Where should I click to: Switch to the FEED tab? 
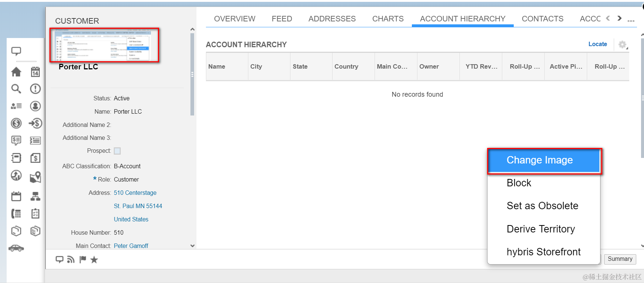pyautogui.click(x=282, y=19)
